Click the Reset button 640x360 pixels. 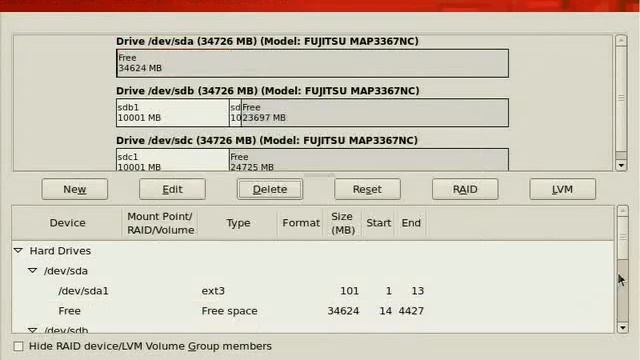367,189
